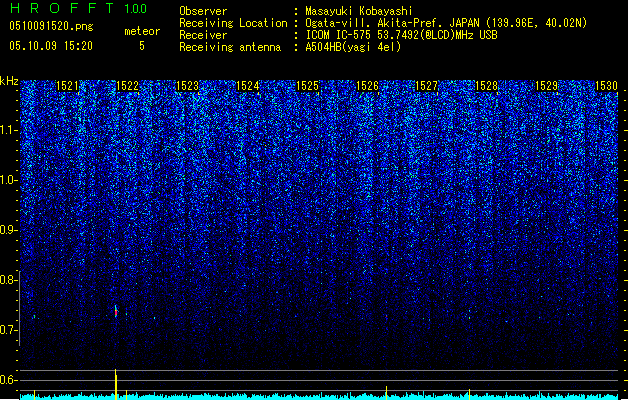The image size is (629, 400).
Task: Click the Receiver field label
Action: 203,35
